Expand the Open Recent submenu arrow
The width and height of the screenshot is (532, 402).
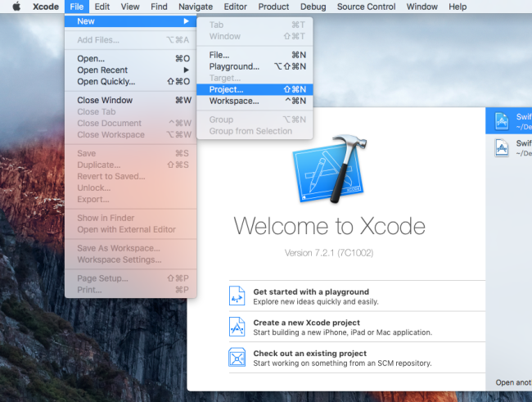coord(187,70)
